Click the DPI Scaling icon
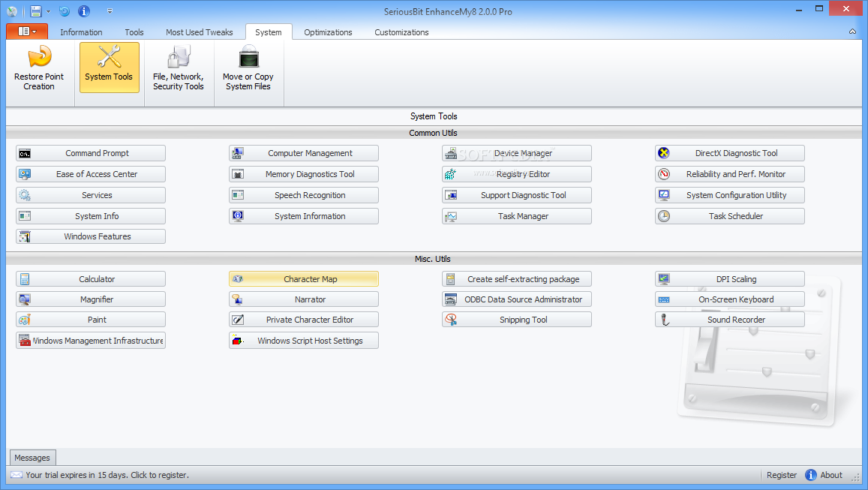Viewport: 868px width, 490px height. tap(664, 279)
